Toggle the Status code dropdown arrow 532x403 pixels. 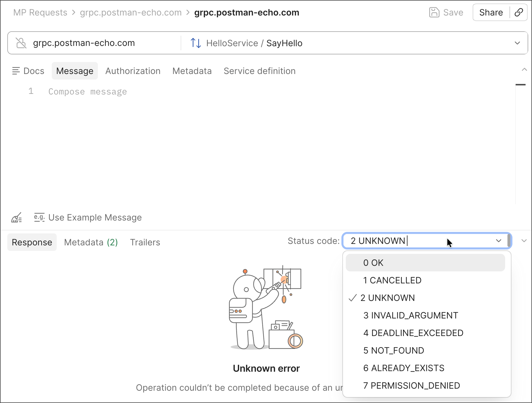point(499,241)
